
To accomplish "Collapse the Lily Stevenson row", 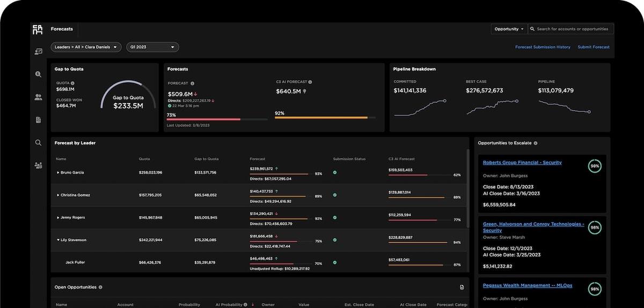I will 58,240.
